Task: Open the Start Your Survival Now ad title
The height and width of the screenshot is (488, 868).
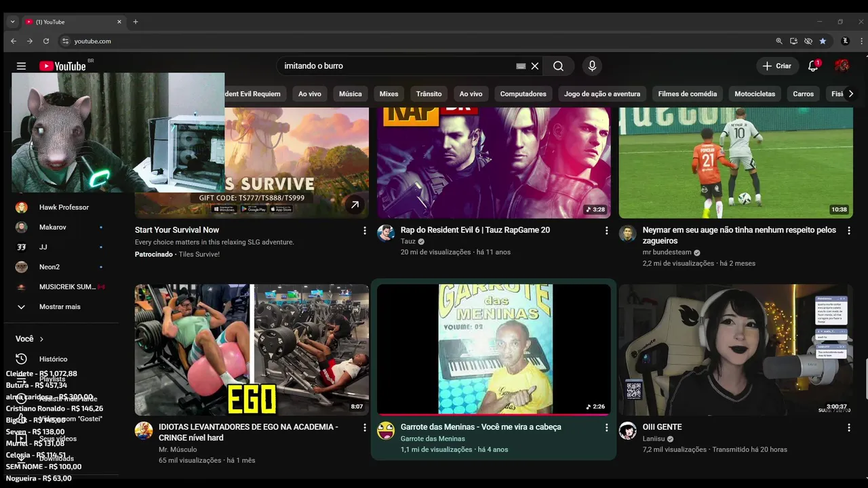Action: pos(177,230)
